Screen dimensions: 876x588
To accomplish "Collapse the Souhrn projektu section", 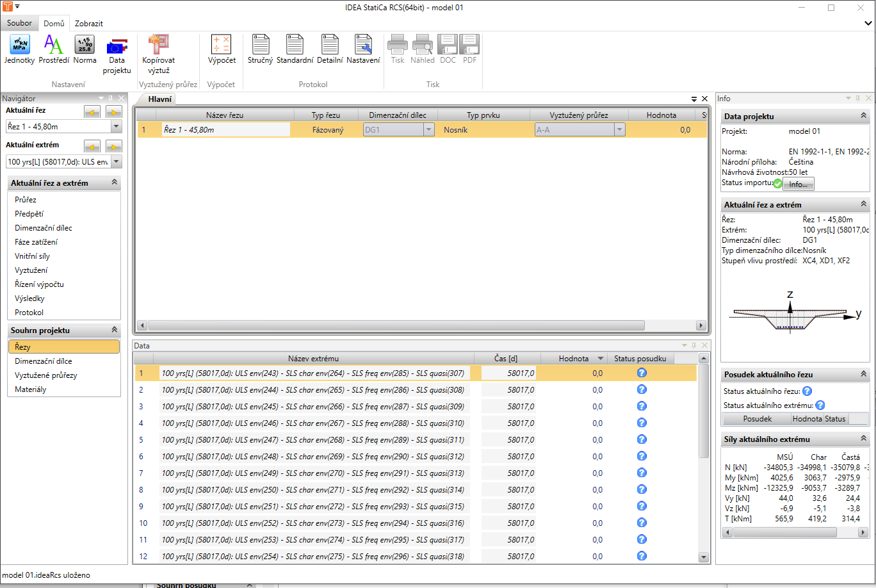I will point(115,330).
